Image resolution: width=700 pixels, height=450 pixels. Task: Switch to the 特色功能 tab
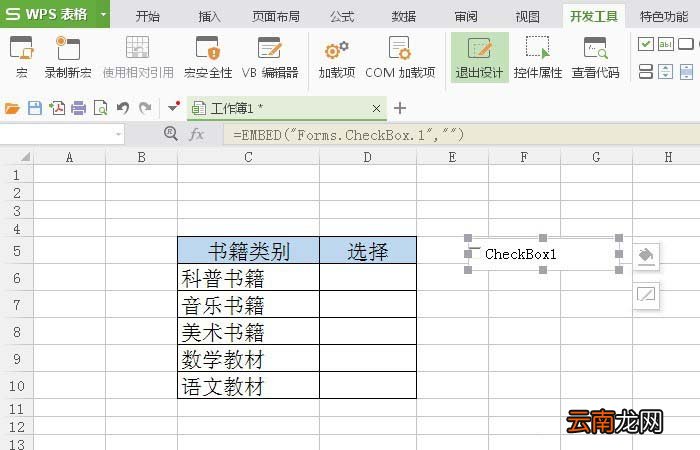click(x=664, y=17)
